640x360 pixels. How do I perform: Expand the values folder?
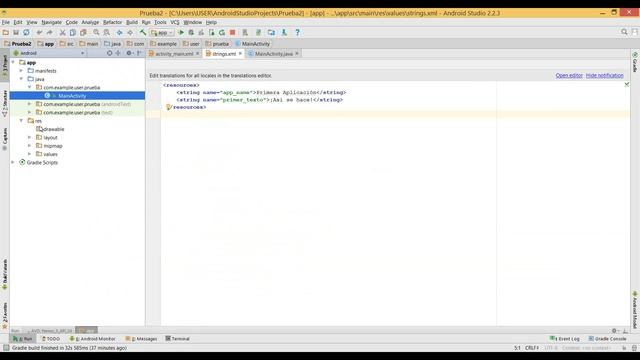(x=29, y=154)
